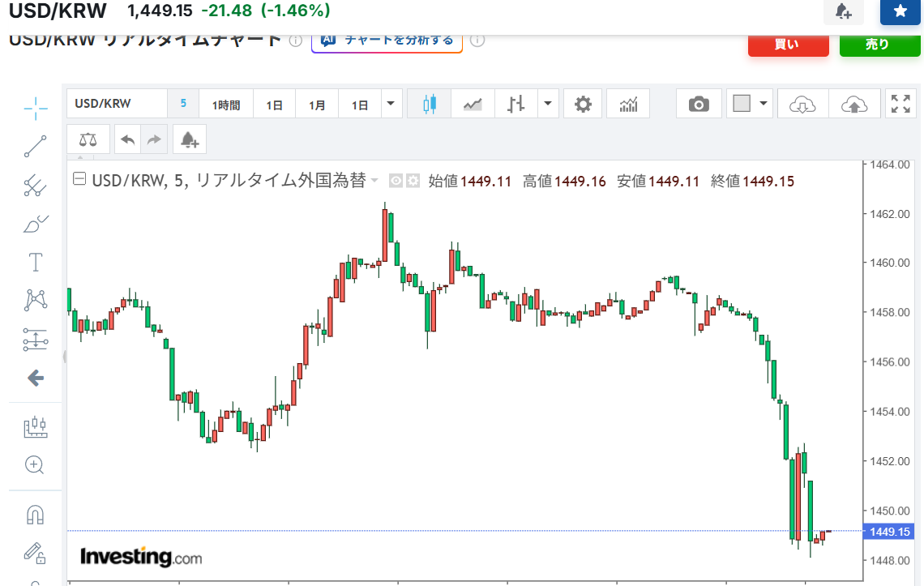Choose the brush drawing tool
924x586 pixels.
[35, 224]
